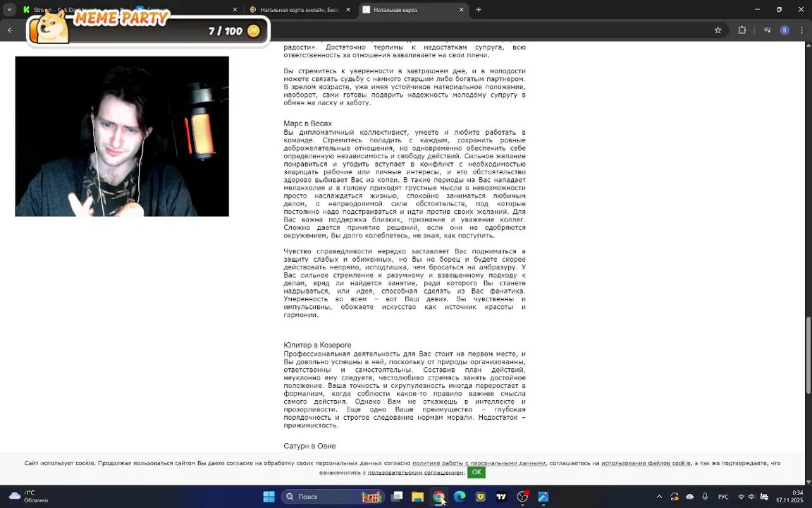
Task: Click the 'Сатурн в Овне' heading
Action: coord(309,446)
